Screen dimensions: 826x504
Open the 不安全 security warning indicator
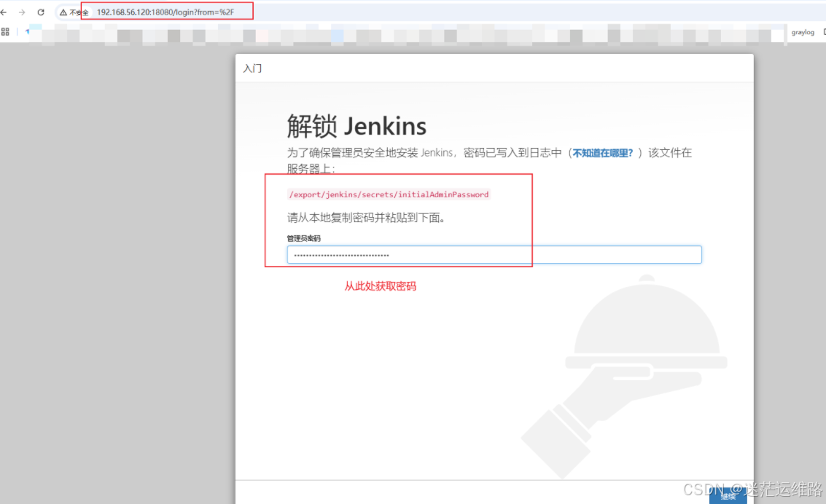[74, 12]
